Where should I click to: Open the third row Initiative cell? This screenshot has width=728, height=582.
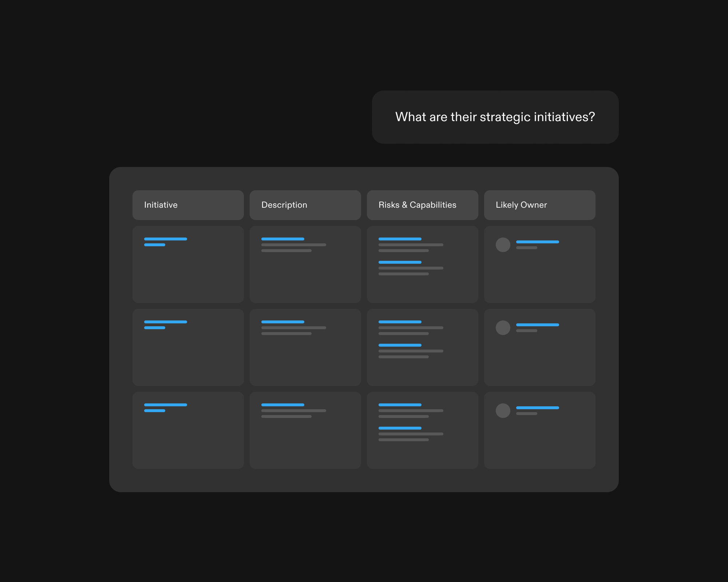click(x=188, y=430)
